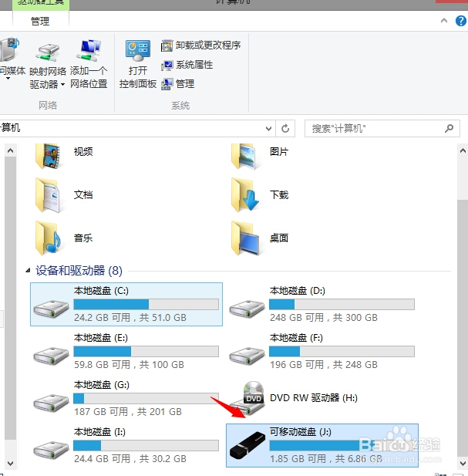The width and height of the screenshot is (468, 476).
Task: Open Control Panel via its ribbon icon
Action: point(138,50)
